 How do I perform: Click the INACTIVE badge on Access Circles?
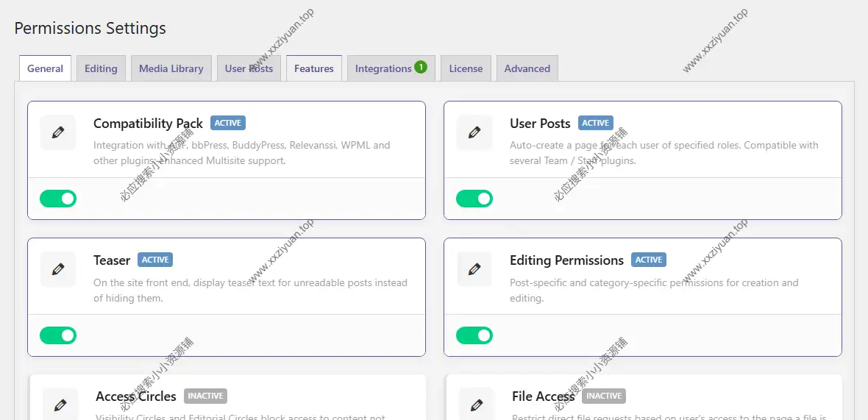point(205,396)
